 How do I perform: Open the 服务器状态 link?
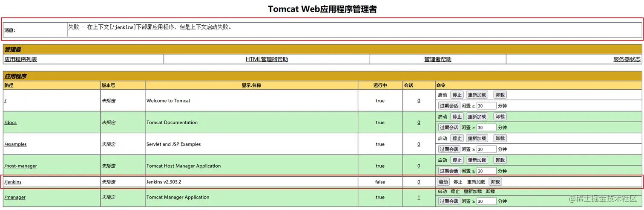coord(627,59)
